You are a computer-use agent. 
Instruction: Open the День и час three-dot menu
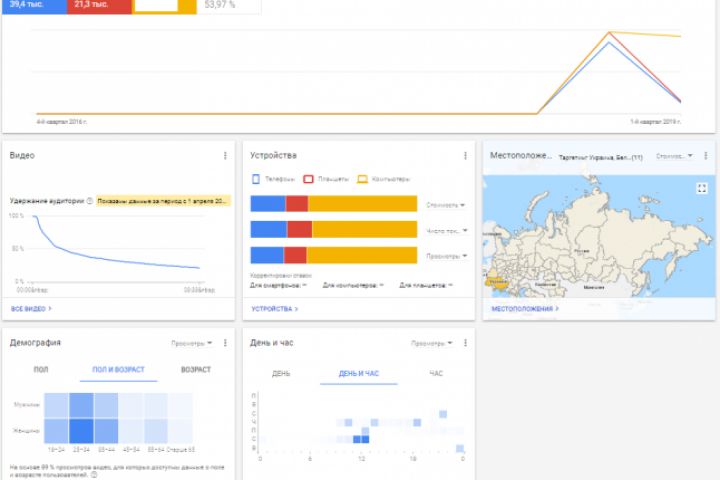465,343
